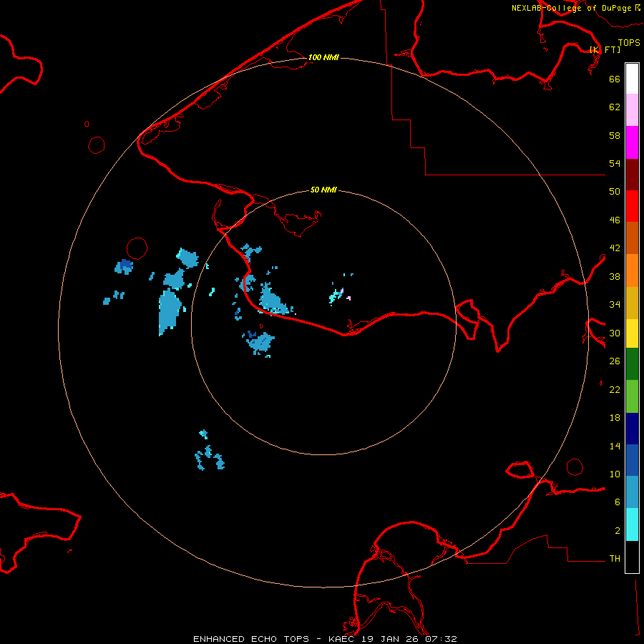Click the light blue 6-10 kft swatch
The width and height of the screenshot is (644, 644).
point(632,492)
